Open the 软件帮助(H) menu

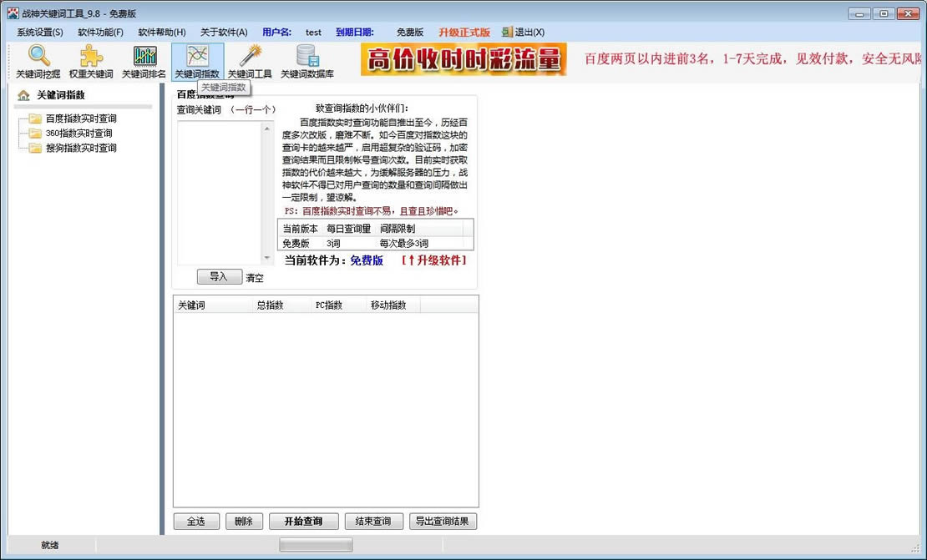162,33
